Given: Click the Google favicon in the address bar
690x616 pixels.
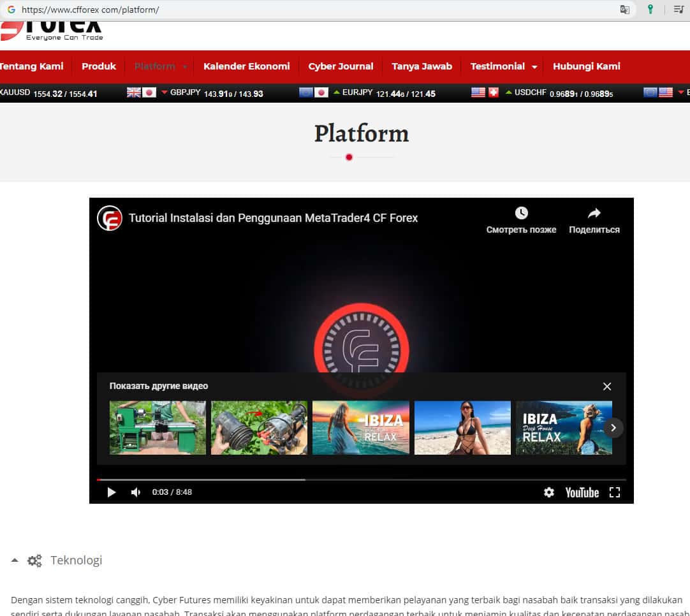Looking at the screenshot, I should point(11,9).
